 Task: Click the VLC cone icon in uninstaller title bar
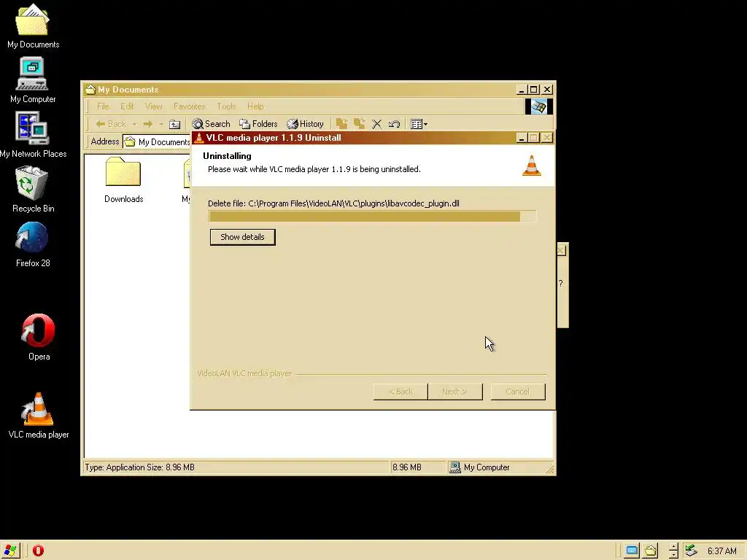point(199,138)
